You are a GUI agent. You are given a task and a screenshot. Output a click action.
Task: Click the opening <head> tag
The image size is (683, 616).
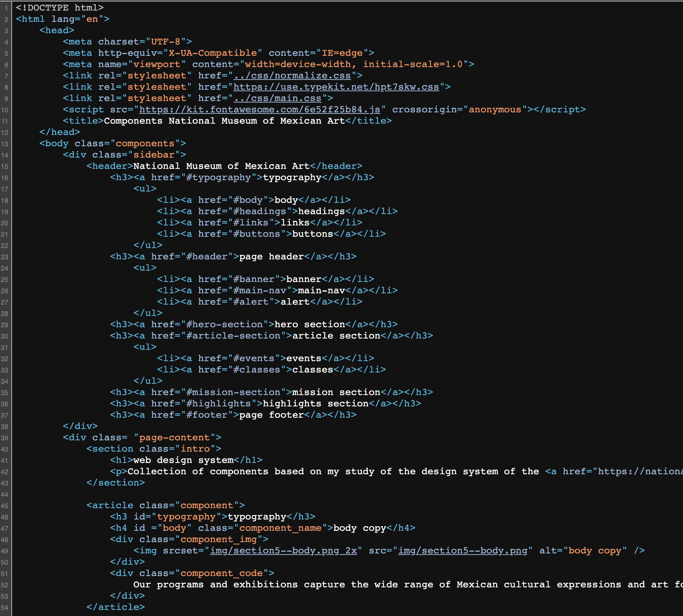(x=57, y=30)
